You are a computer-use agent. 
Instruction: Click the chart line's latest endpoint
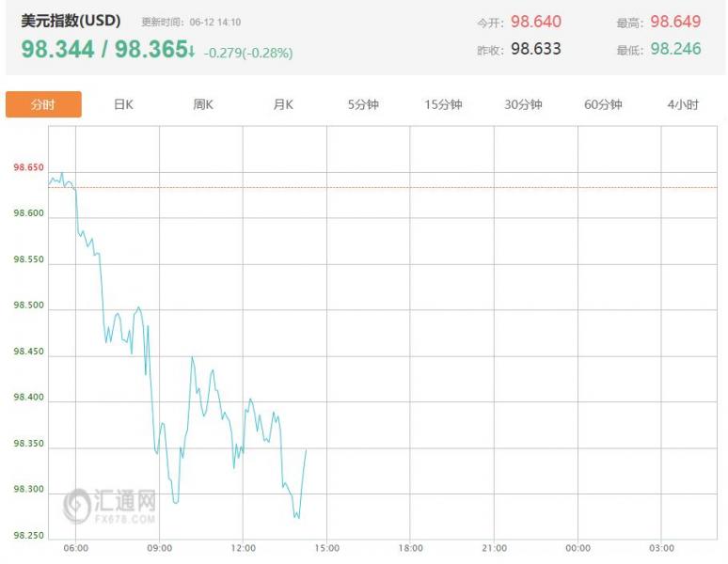click(306, 449)
